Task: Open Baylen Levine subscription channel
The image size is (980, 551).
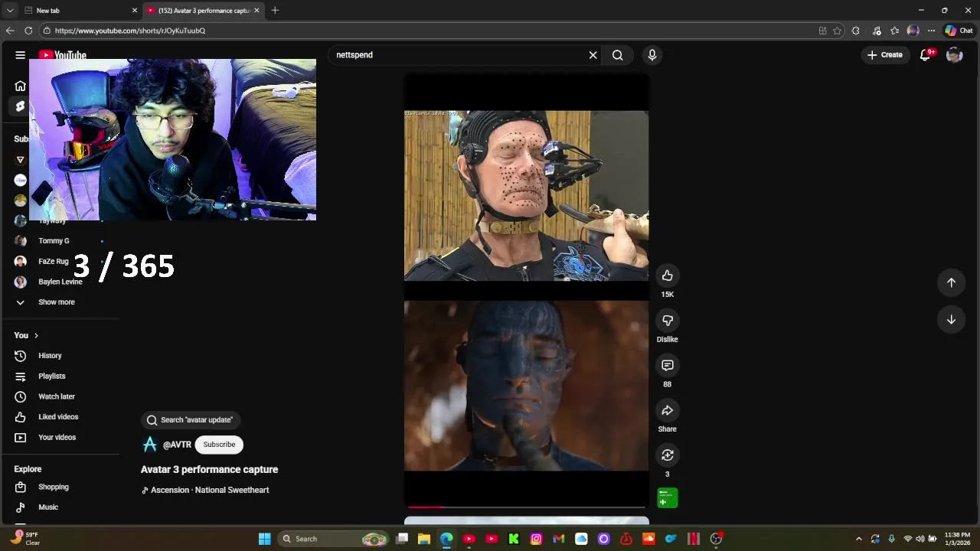Action: coord(60,282)
